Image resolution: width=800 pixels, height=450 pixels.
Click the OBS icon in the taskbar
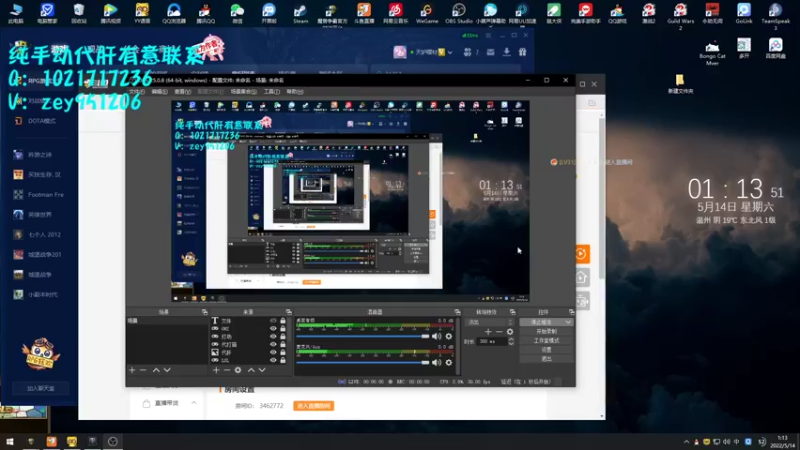tap(113, 441)
